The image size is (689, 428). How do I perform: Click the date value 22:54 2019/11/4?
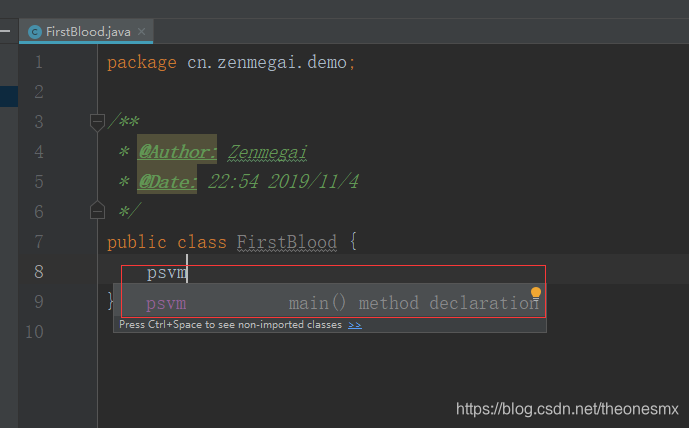click(x=283, y=181)
